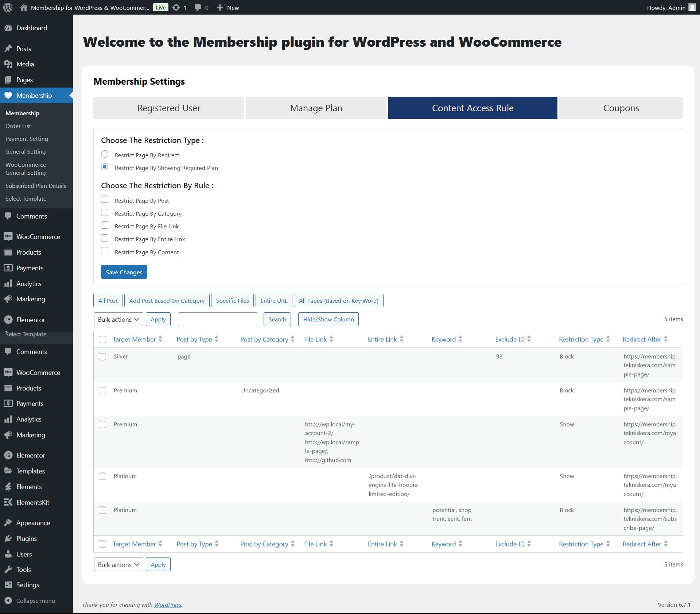
Task: Open the Coupons tab
Action: (x=621, y=108)
